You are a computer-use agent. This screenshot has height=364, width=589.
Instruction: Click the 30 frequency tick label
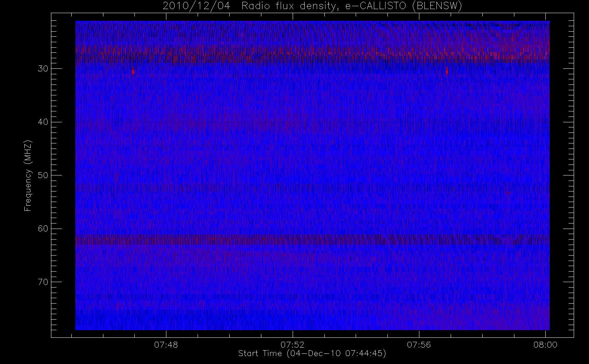(43, 69)
